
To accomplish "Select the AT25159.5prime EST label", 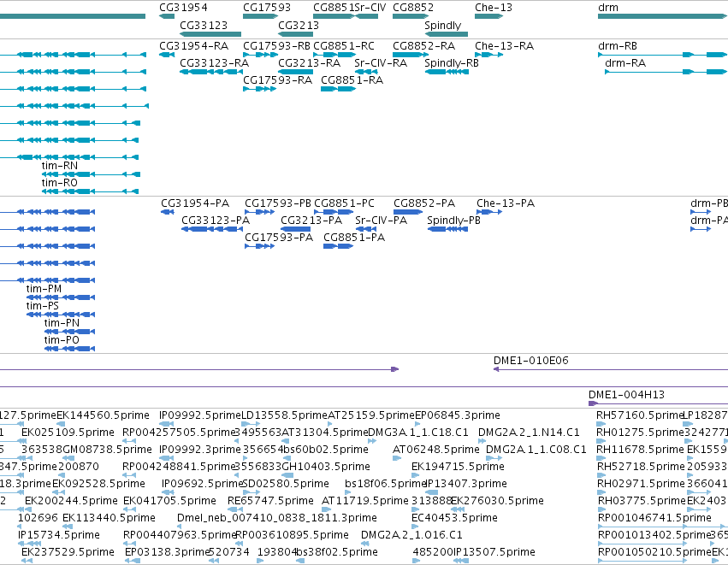I will [371, 415].
